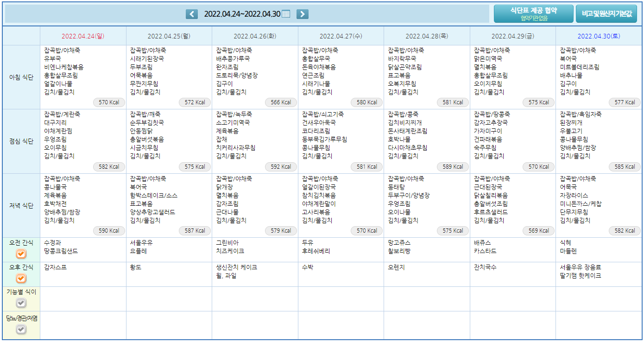Select the 2022.04.26(화) column header
The height and width of the screenshot is (342, 644).
[255, 36]
